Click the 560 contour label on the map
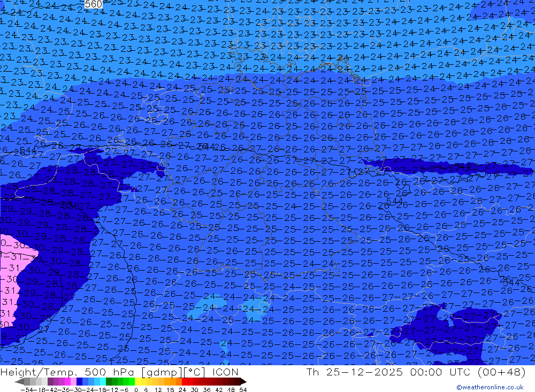This screenshot has width=535, height=392. click(x=94, y=4)
